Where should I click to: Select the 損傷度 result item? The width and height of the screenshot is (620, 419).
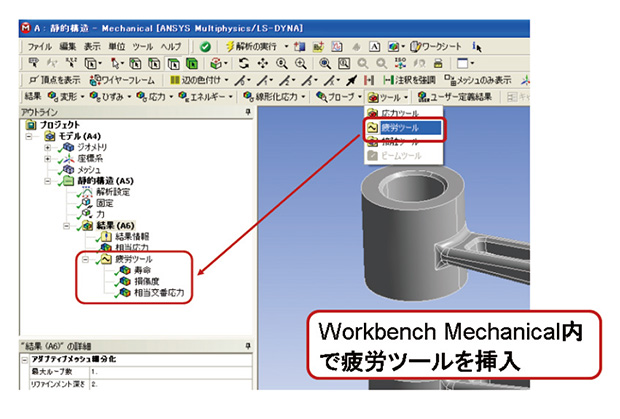point(146,281)
